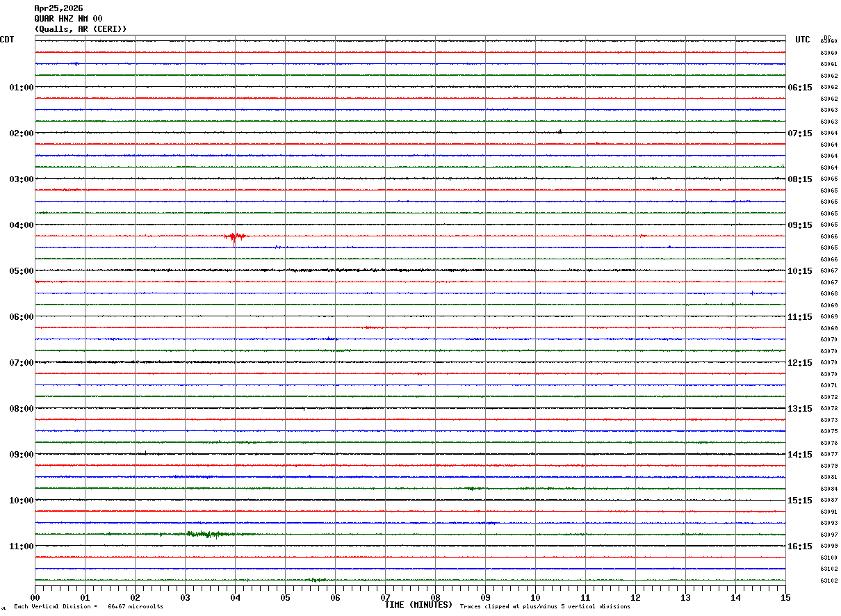Click the QUAR HNZ NM 00 station label
841x616 pixels.
[68, 19]
